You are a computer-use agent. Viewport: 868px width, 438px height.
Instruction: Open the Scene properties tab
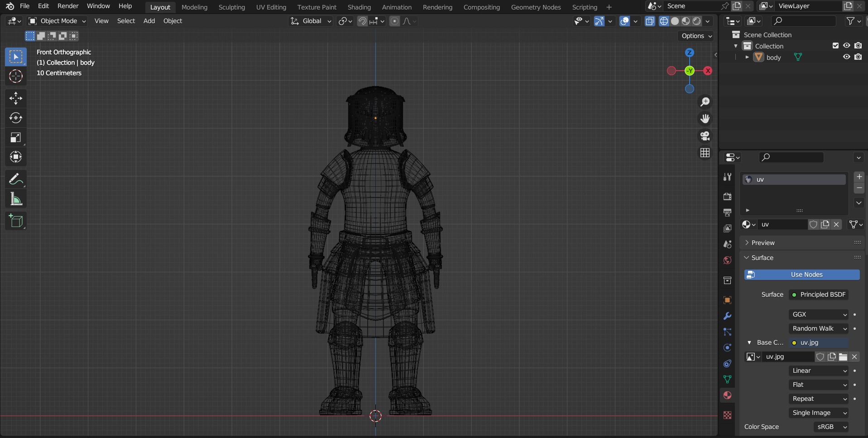(727, 244)
